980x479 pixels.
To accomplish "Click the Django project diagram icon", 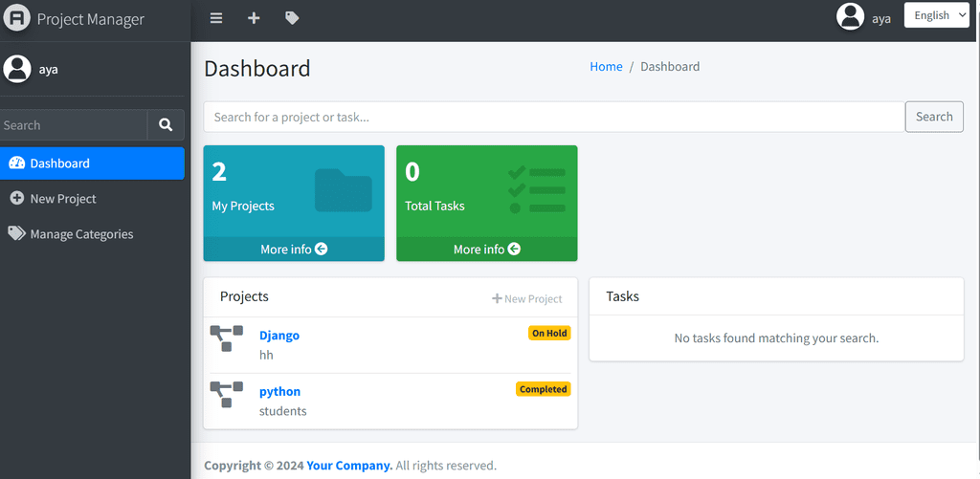I will [x=227, y=338].
